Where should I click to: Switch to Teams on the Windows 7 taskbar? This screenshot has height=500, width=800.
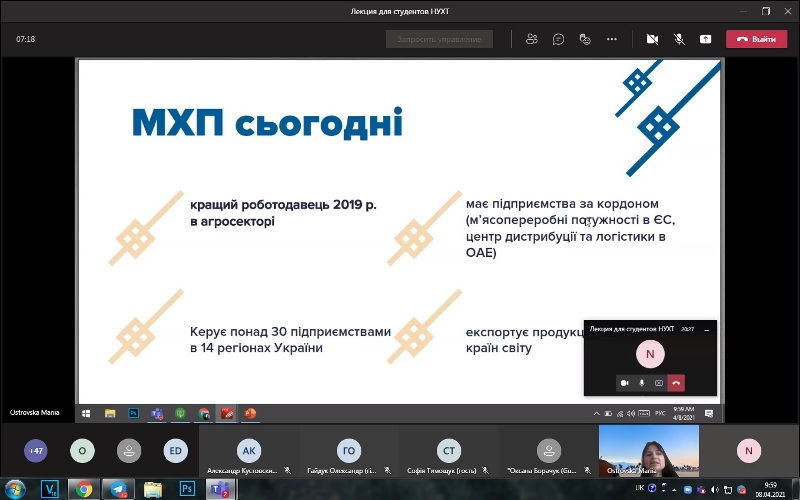click(x=221, y=489)
